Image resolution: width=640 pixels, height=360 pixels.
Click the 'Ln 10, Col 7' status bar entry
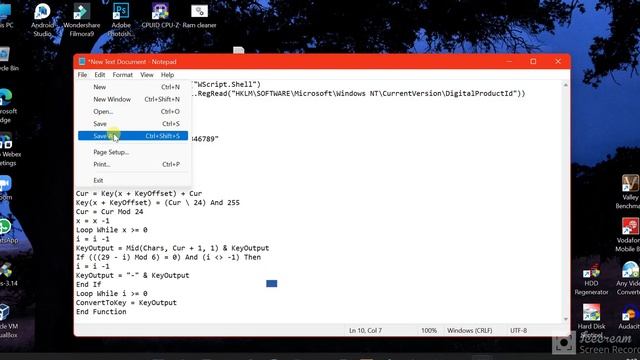(x=366, y=331)
